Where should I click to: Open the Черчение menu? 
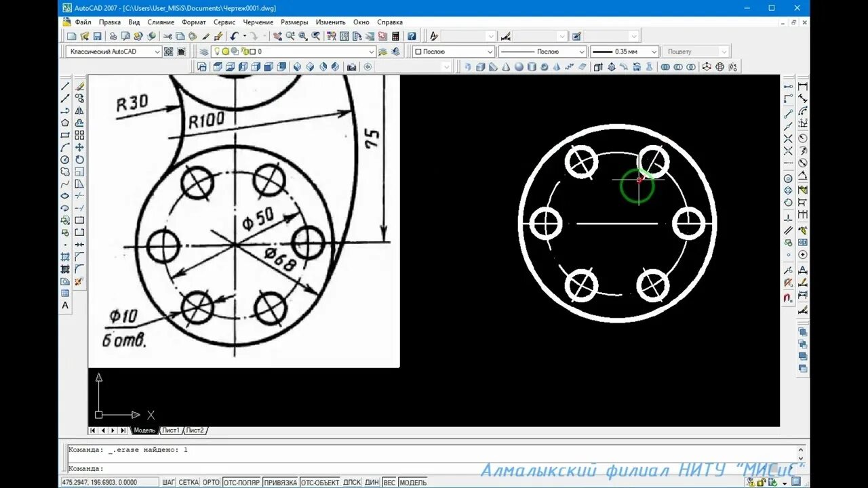click(x=258, y=22)
